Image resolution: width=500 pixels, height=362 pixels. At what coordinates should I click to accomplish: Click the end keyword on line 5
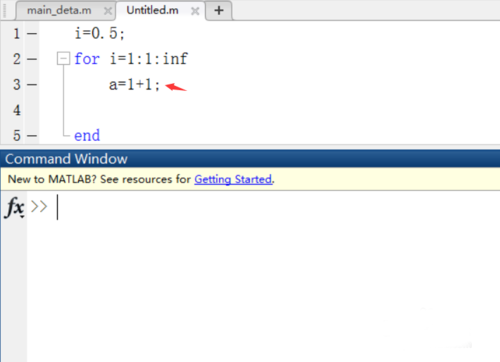(x=87, y=136)
